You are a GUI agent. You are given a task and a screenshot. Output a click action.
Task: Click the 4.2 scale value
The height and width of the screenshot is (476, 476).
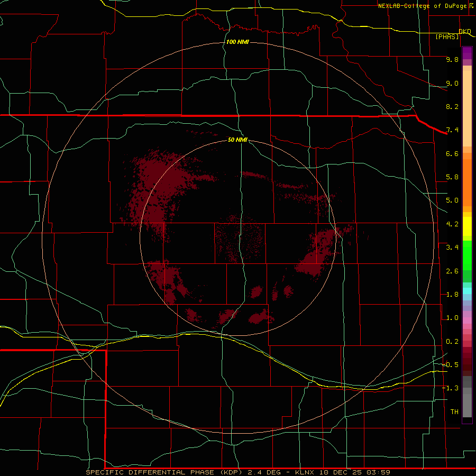pos(452,224)
